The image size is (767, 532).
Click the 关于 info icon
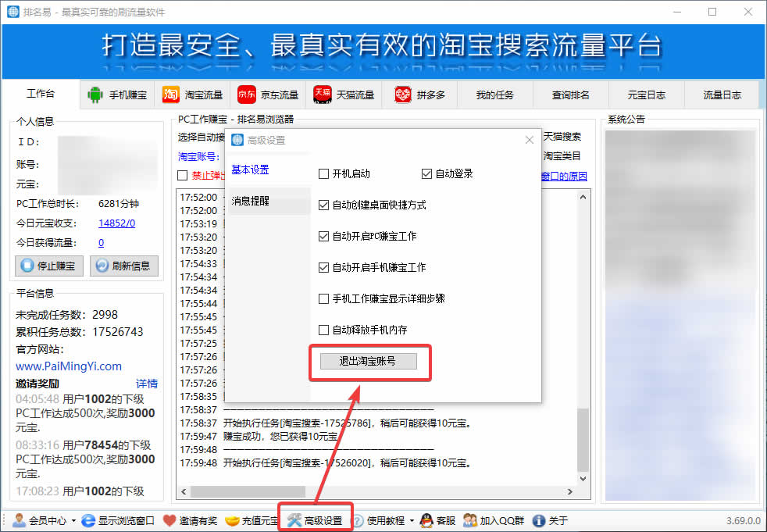coord(539,521)
